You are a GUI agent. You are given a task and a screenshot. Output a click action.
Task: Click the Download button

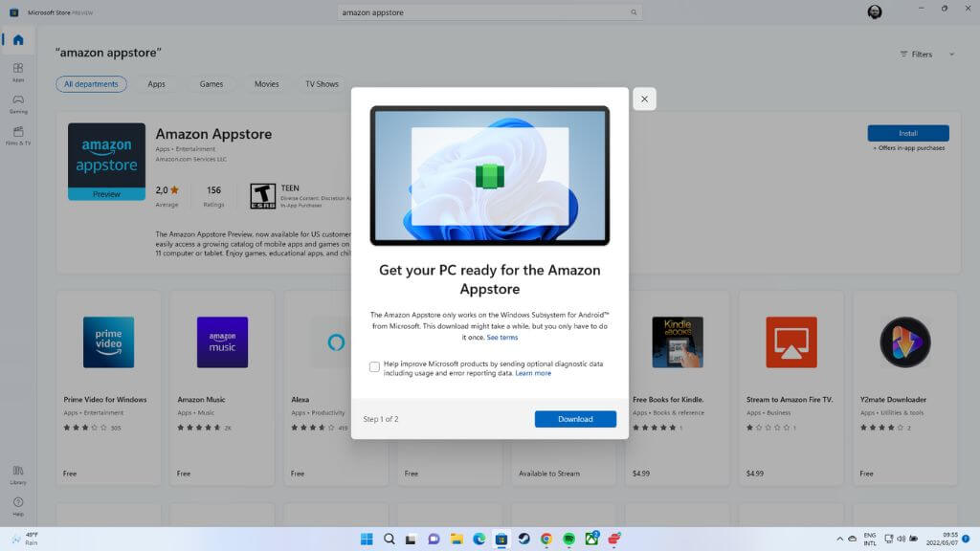click(x=575, y=419)
